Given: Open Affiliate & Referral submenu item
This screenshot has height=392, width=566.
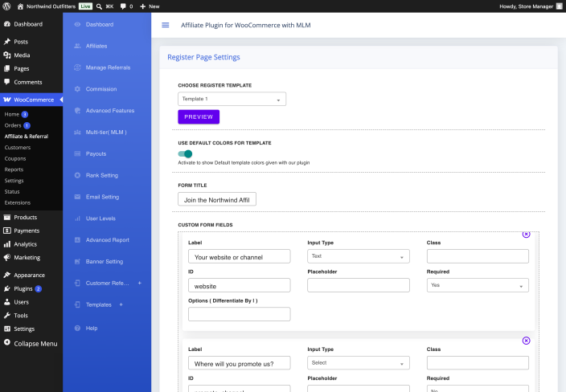Looking at the screenshot, I should coord(26,137).
